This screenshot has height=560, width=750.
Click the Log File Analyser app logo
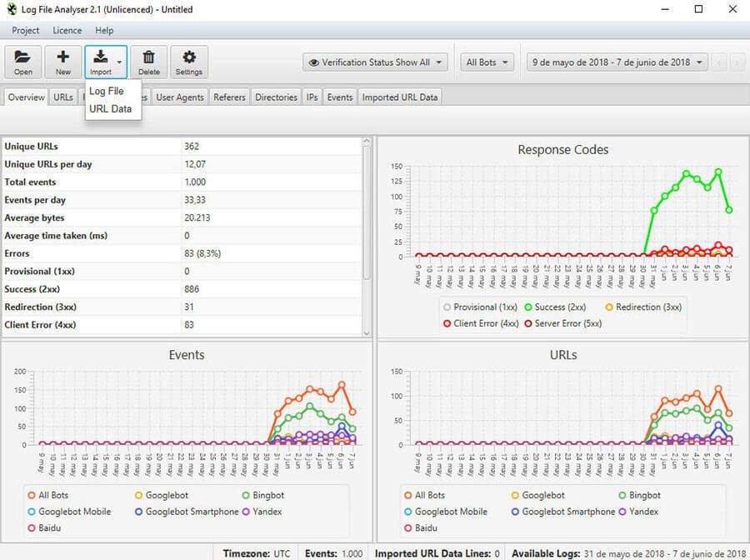click(x=12, y=9)
